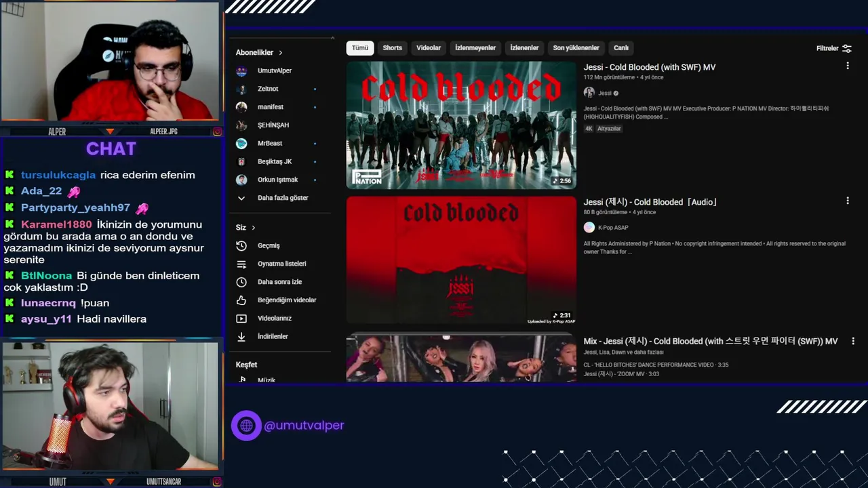Open Oynatma listeleri playlist icon

241,264
